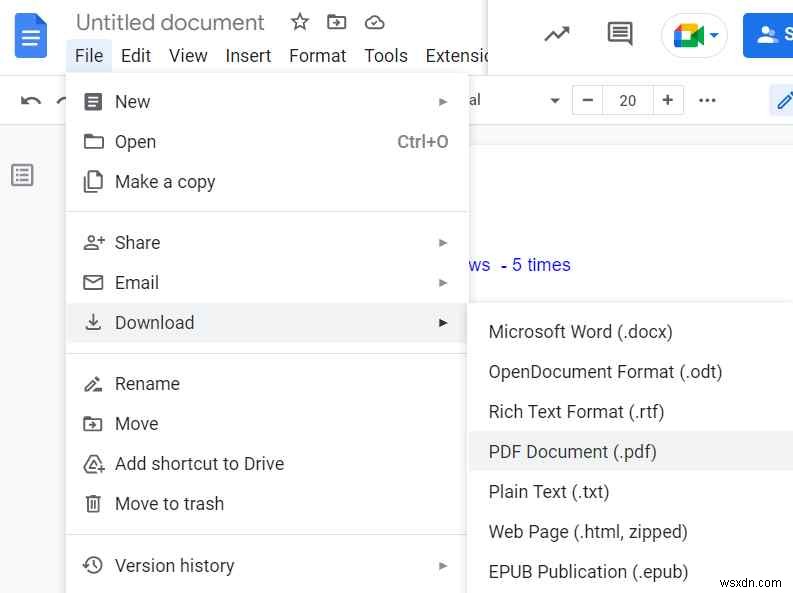This screenshot has width=793, height=593.
Task: Click the blue Share button
Action: (769, 35)
